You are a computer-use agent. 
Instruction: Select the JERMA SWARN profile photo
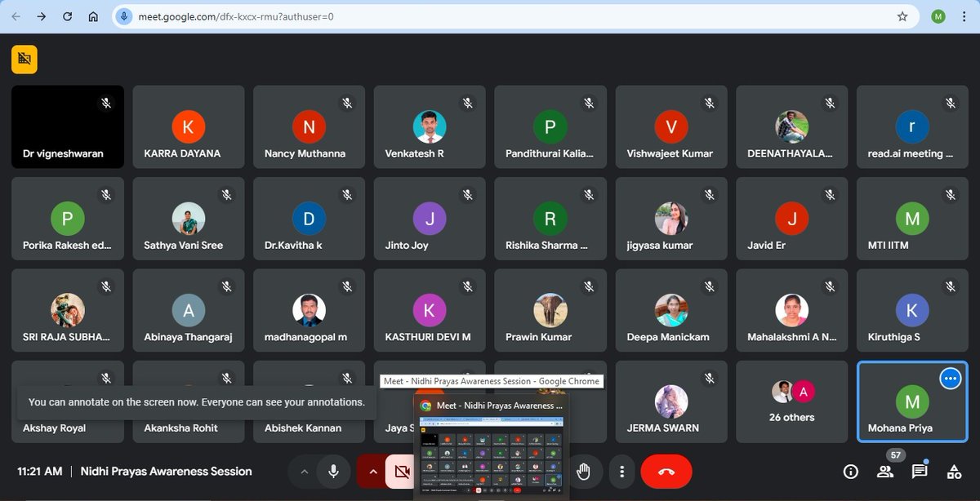click(671, 401)
